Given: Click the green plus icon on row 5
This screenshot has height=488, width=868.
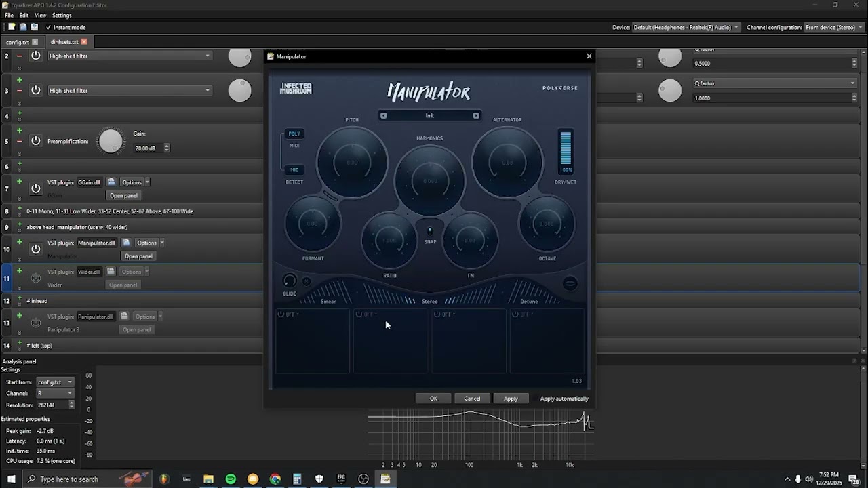Looking at the screenshot, I should pyautogui.click(x=19, y=131).
